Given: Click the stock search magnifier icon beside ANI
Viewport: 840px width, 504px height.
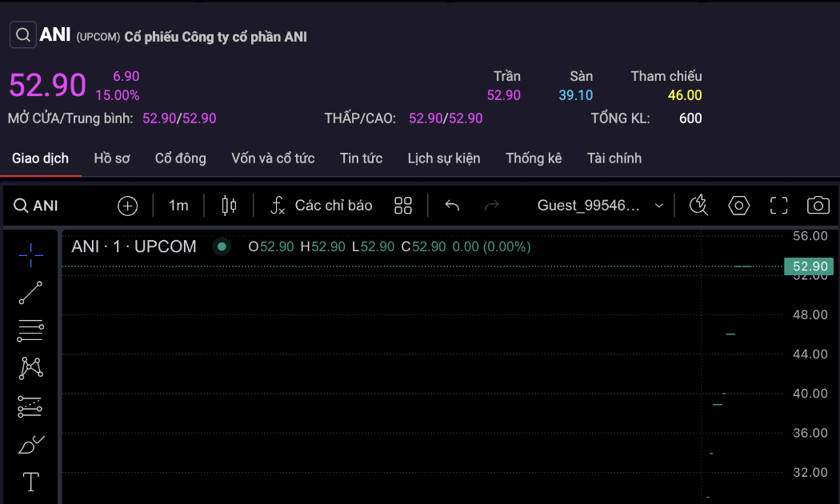Looking at the screenshot, I should point(23,35).
